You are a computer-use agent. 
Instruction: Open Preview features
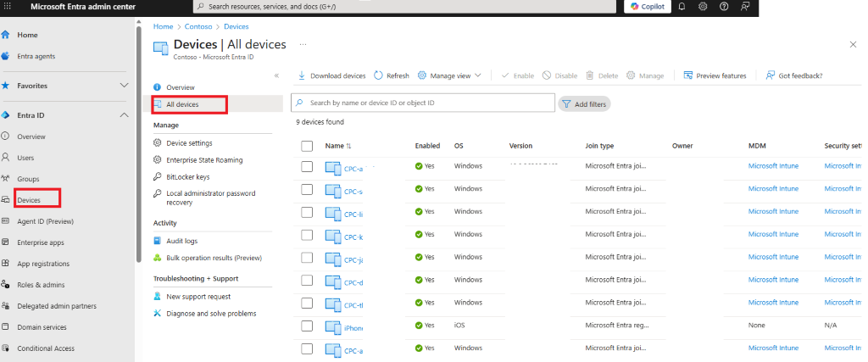715,75
